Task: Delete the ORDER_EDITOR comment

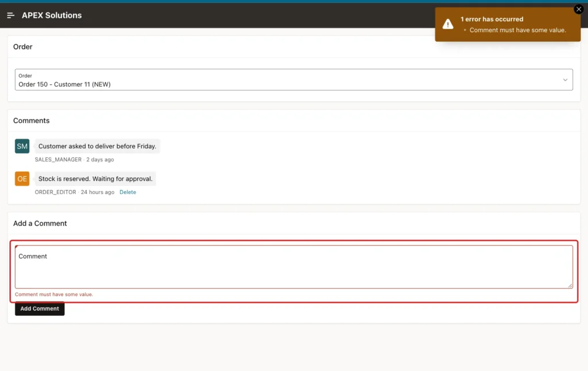Action: 127,192
